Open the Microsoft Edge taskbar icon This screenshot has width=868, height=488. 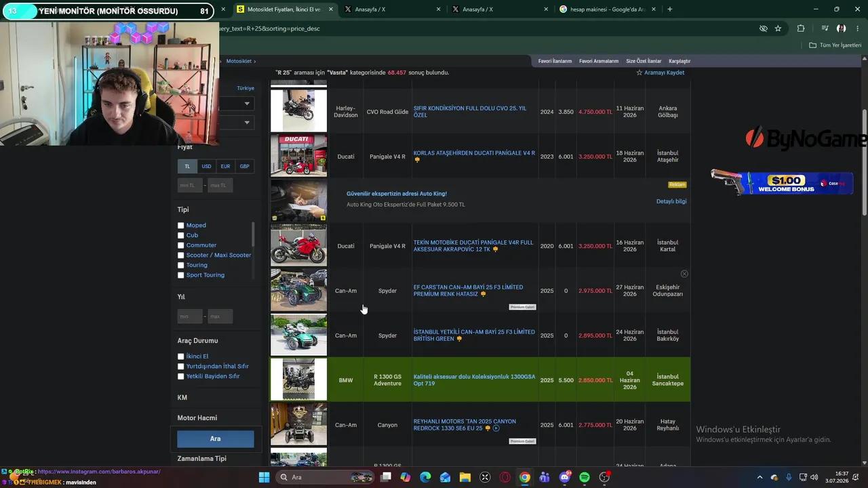425,477
